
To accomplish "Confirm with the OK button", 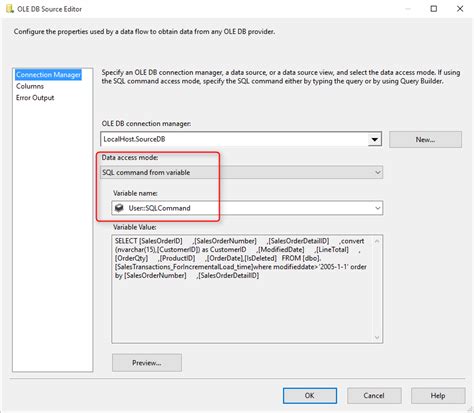I will 310,395.
